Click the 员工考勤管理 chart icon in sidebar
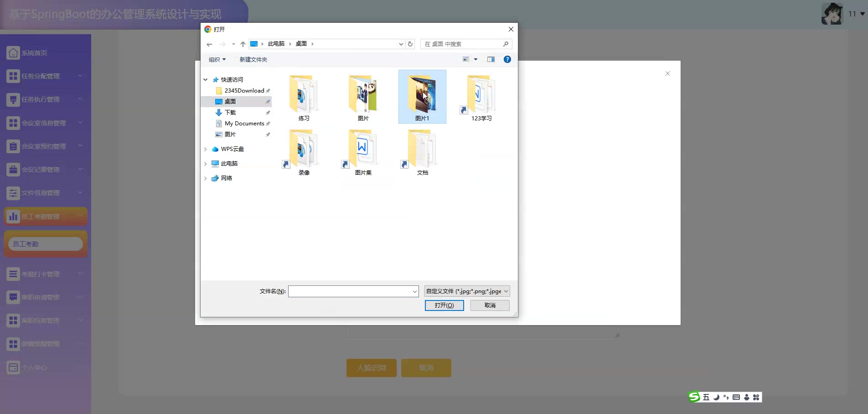 [13, 216]
